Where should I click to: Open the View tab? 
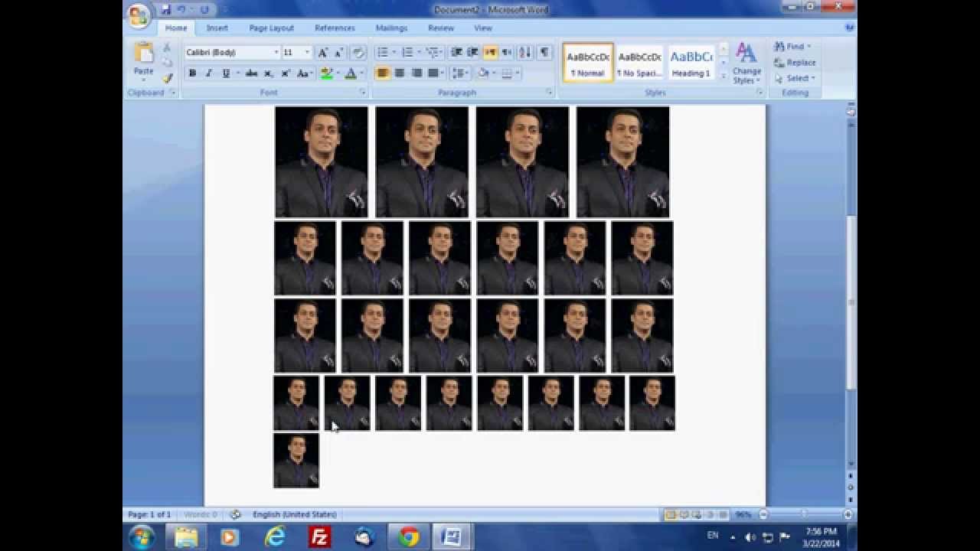point(483,28)
